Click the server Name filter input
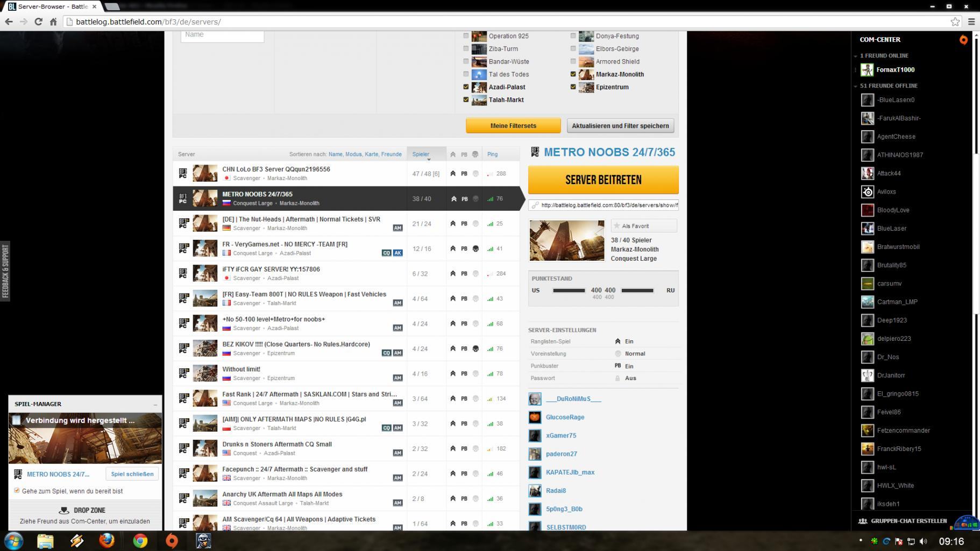 click(x=222, y=35)
